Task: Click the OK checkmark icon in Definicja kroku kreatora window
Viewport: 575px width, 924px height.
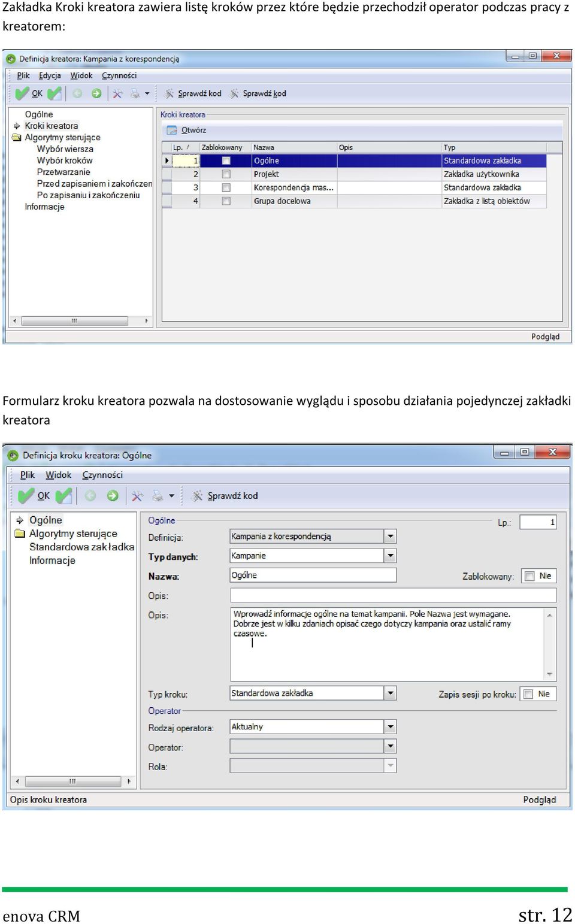Action: coord(26,496)
